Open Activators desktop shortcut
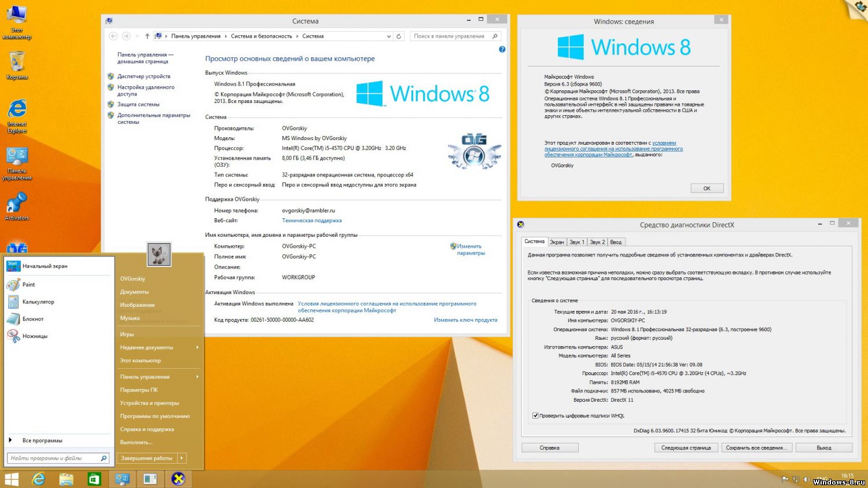 [x=17, y=207]
